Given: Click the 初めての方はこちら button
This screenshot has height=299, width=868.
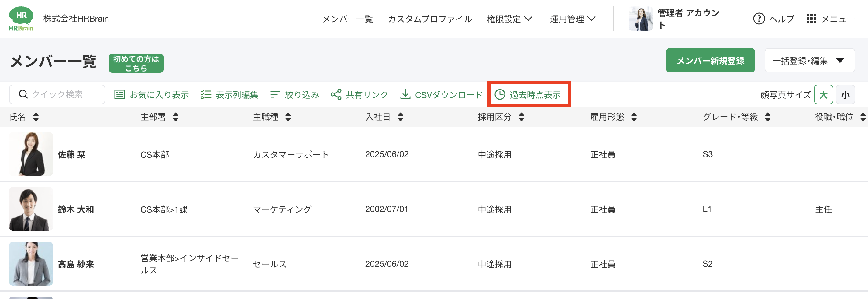Looking at the screenshot, I should click(x=136, y=63).
